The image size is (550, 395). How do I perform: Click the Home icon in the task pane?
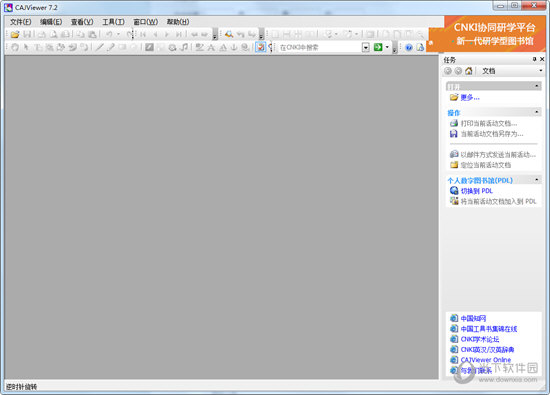tap(469, 71)
